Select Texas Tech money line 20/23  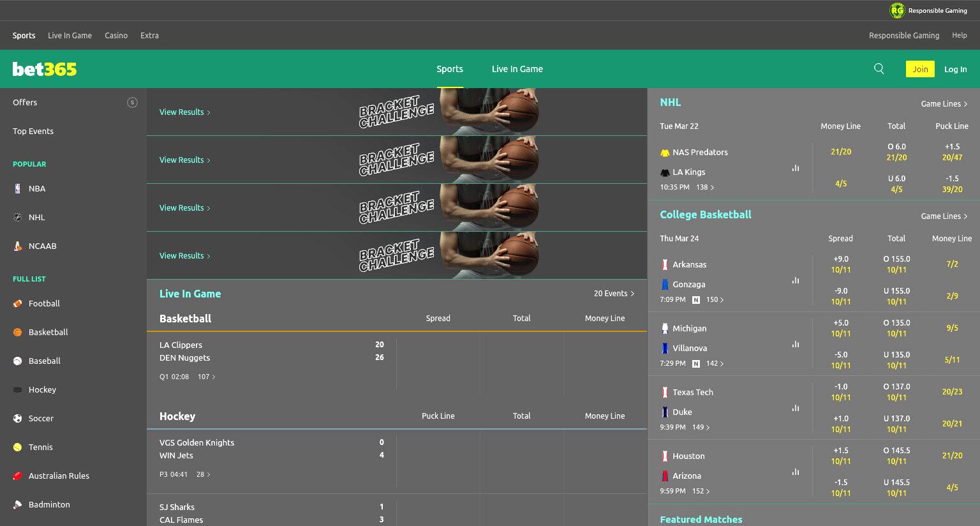952,392
